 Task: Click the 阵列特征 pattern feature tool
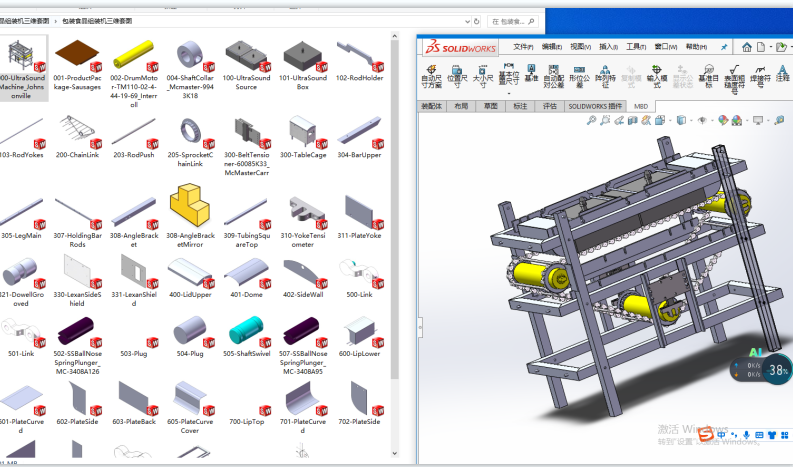point(605,77)
